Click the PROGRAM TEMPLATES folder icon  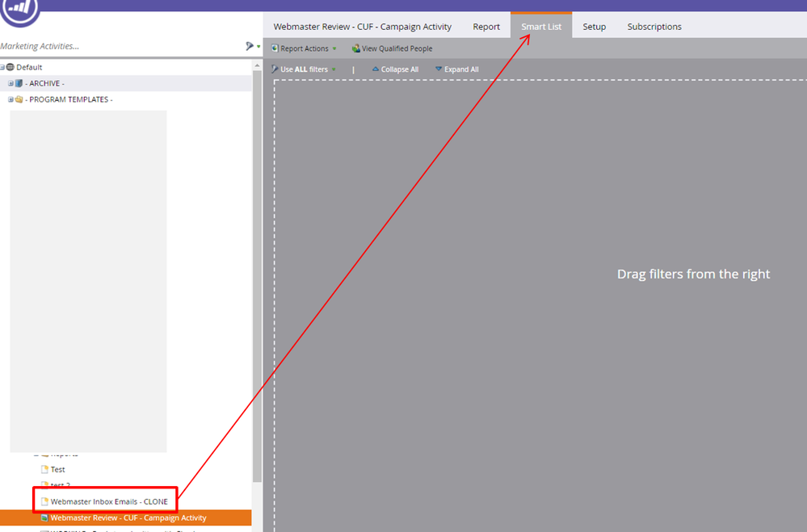tap(19, 99)
